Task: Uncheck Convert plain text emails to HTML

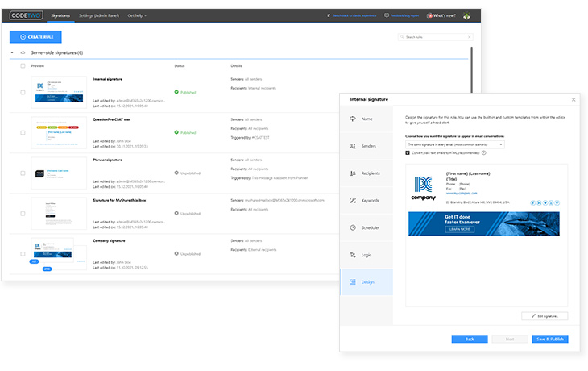Action: point(408,152)
